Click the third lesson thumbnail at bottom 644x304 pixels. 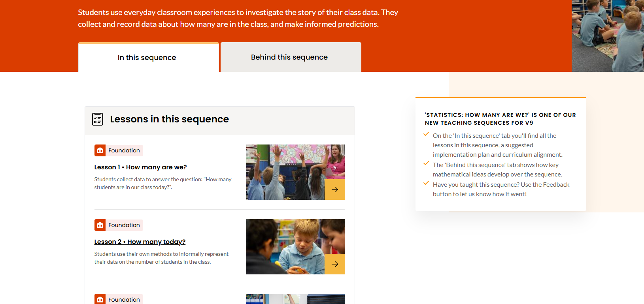pos(295,299)
